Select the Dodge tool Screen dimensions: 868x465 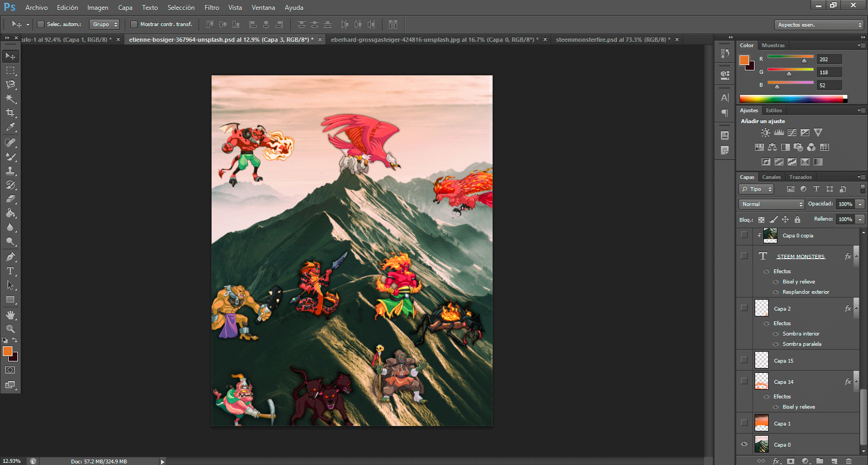(10, 241)
